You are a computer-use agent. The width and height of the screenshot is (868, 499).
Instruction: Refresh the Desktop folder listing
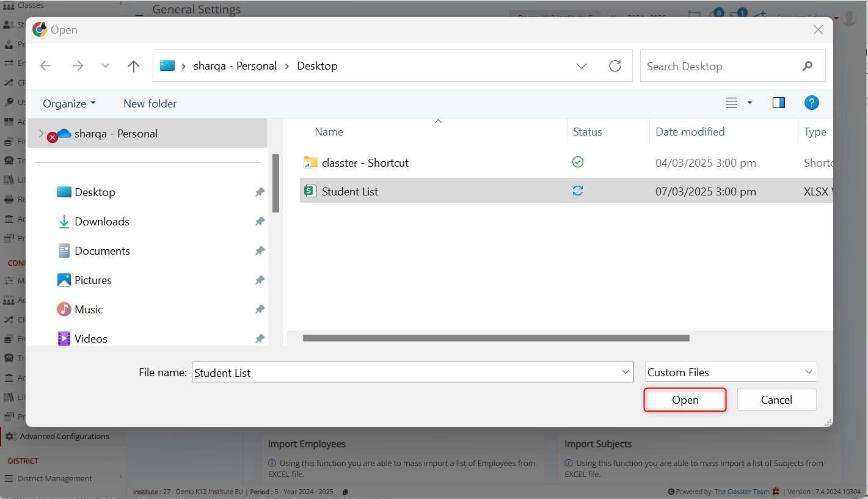tap(615, 66)
